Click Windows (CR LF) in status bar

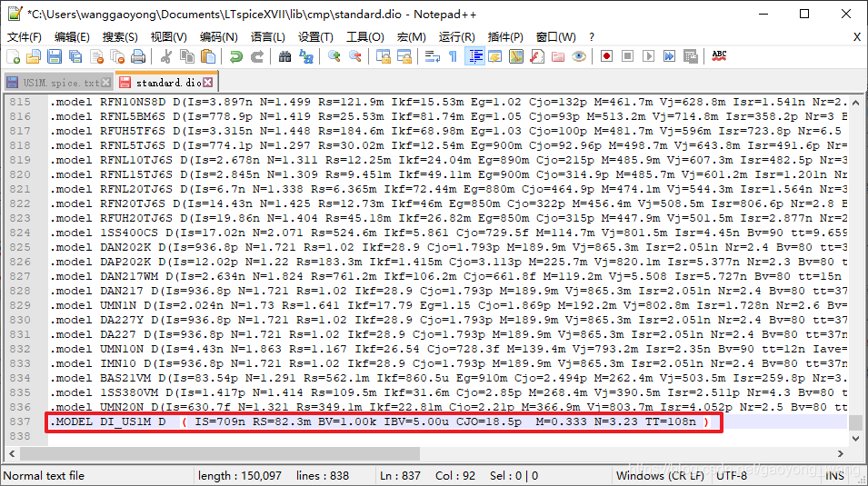[x=660, y=475]
